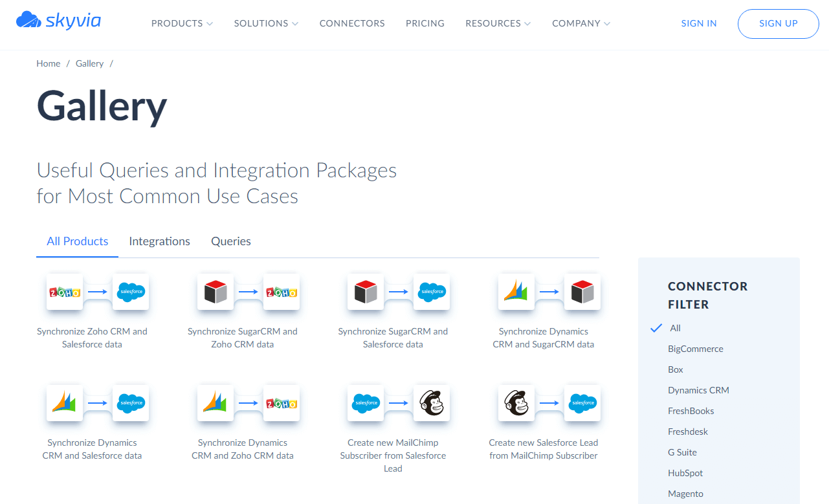Filter by Box connector
Screen dimensions: 829x504
pyautogui.click(x=676, y=369)
